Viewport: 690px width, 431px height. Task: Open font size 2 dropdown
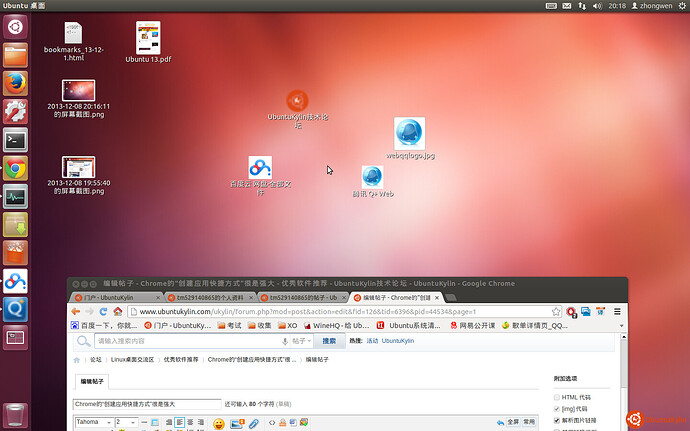click(x=126, y=422)
